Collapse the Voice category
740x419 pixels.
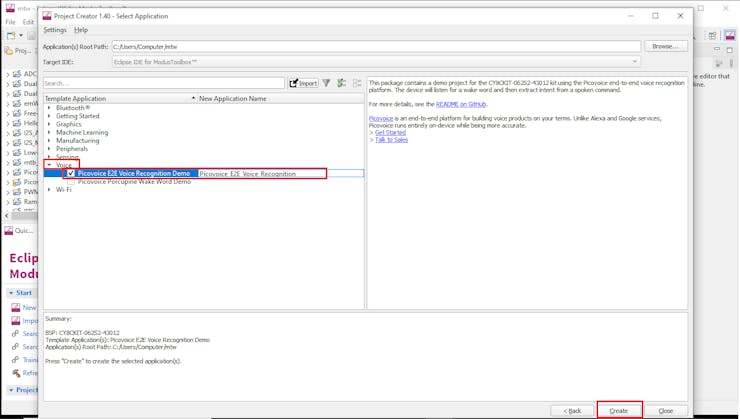click(49, 165)
